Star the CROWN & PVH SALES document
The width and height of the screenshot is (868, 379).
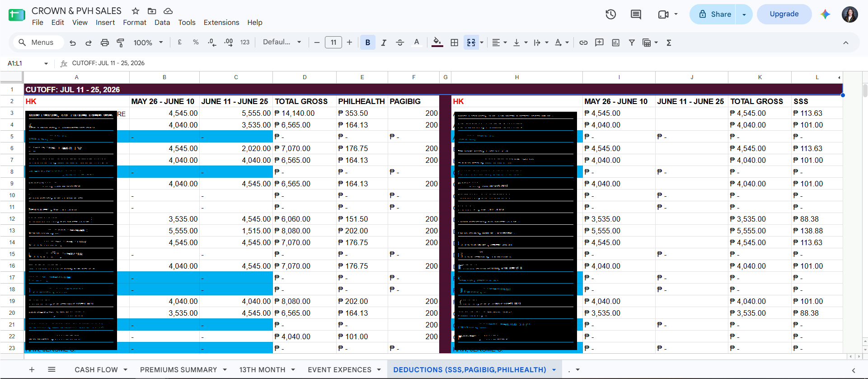tap(136, 11)
